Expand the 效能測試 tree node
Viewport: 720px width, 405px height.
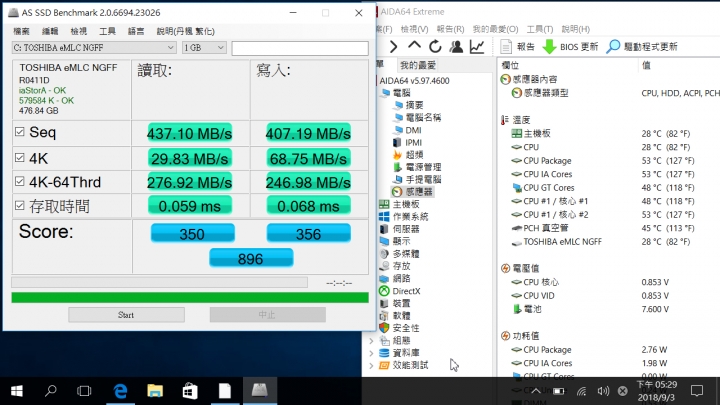[x=371, y=366]
